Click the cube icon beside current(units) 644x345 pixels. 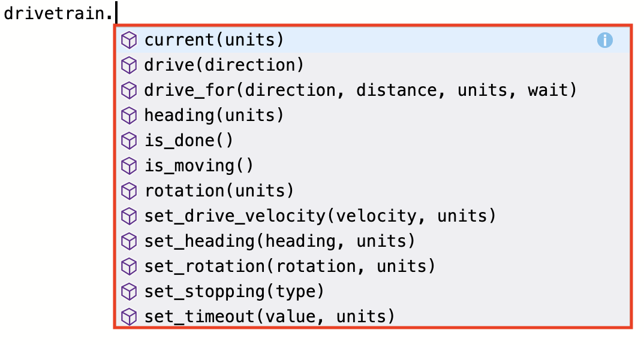[x=129, y=40]
